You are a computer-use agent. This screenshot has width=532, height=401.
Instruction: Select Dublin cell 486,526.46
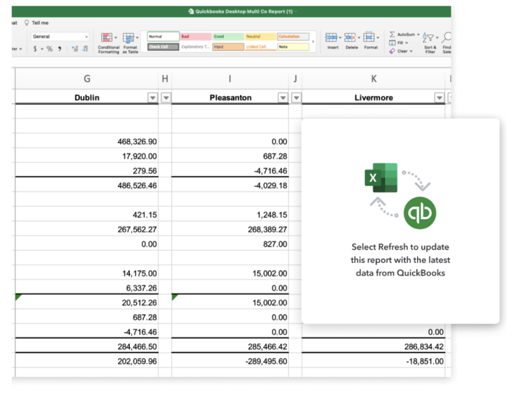click(87, 186)
